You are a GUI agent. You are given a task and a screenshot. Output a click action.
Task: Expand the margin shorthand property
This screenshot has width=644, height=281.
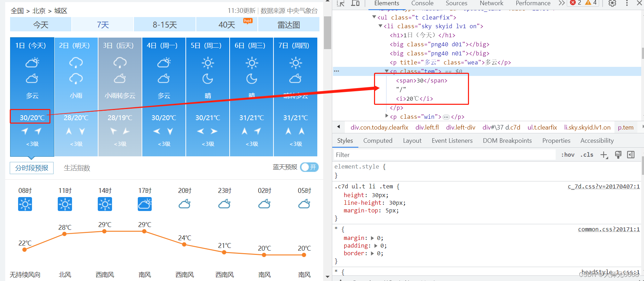tap(372, 238)
